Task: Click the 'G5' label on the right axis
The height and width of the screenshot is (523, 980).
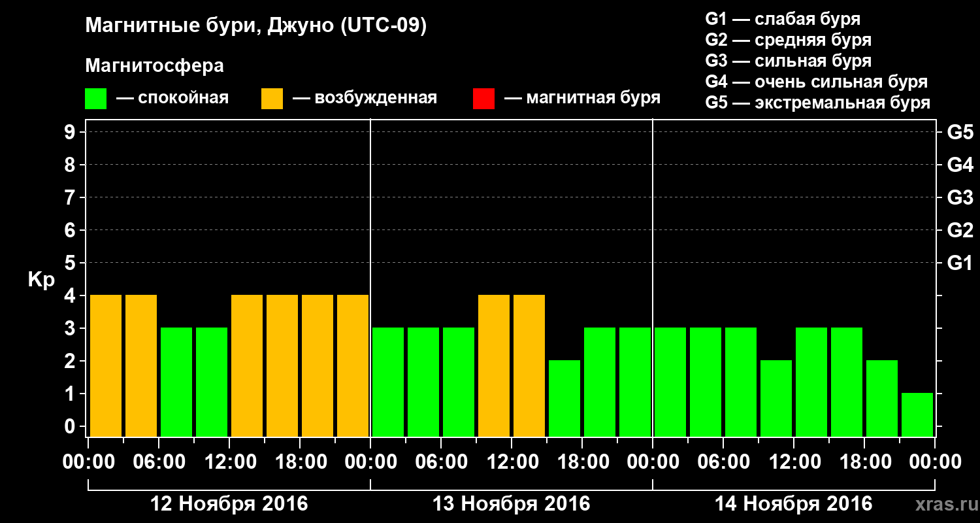Action: pyautogui.click(x=960, y=132)
